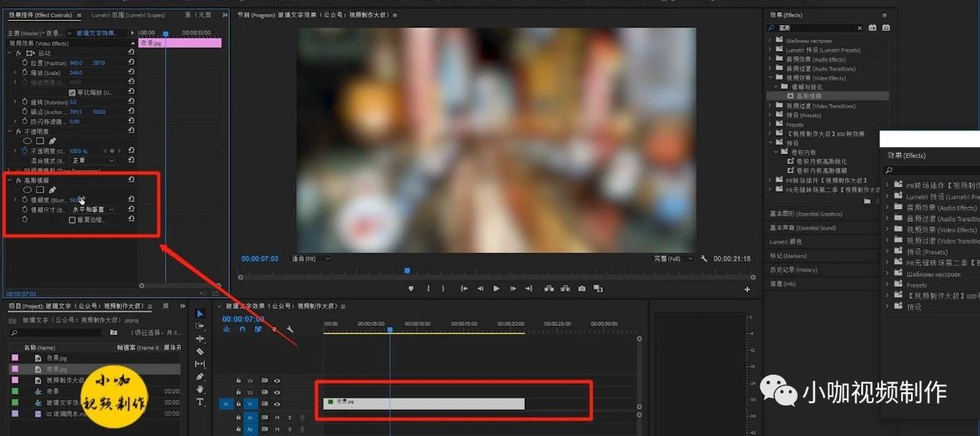Open the blend mode dropdown
980x436 pixels.
(x=92, y=161)
